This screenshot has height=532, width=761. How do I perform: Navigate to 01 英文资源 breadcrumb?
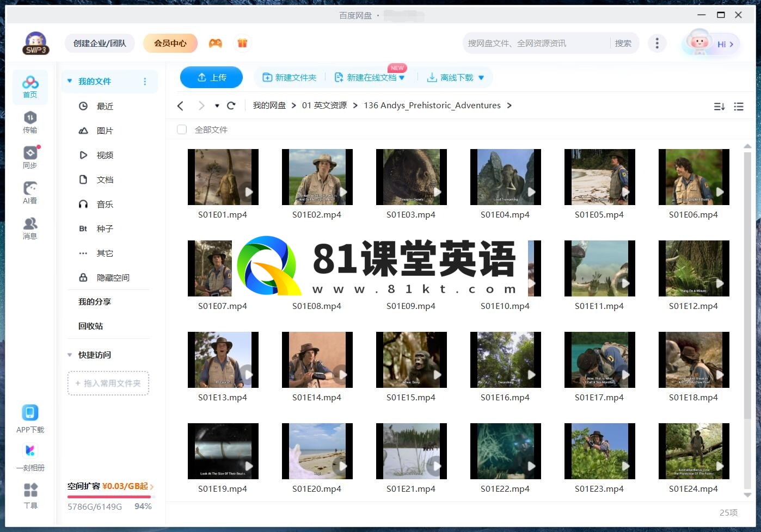(x=324, y=106)
